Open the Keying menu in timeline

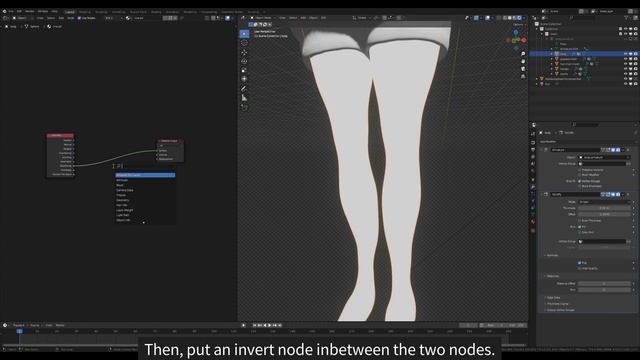35,325
